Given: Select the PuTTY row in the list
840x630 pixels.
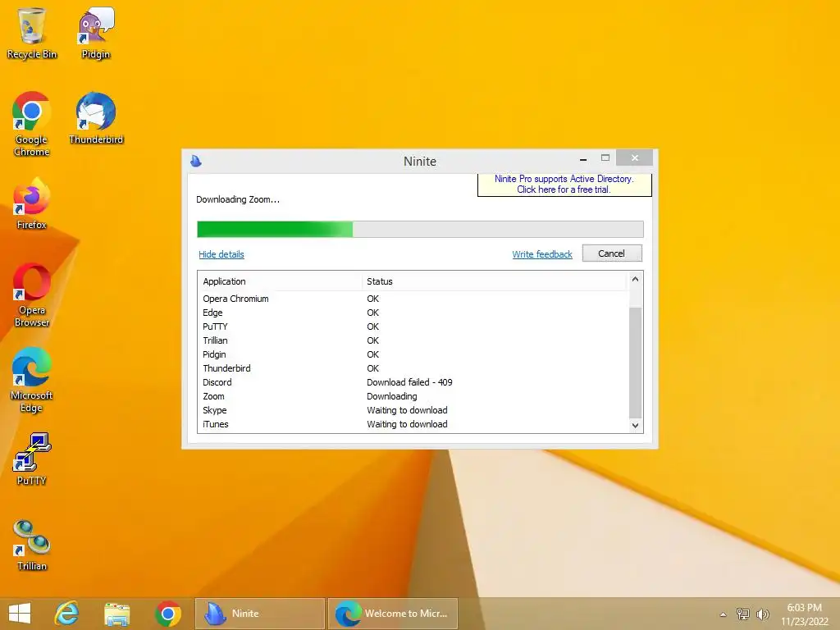Looking at the screenshot, I should click(413, 326).
